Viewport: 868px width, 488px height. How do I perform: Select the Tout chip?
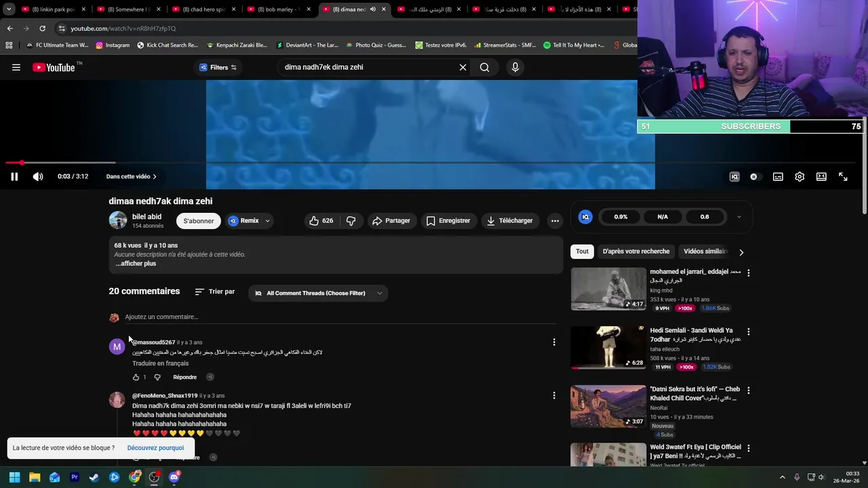(582, 251)
